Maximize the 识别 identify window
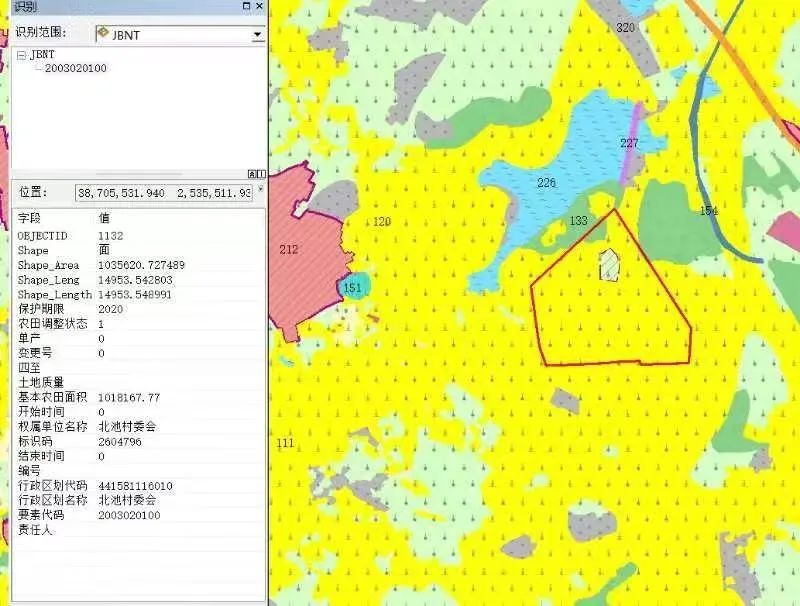 (x=246, y=7)
